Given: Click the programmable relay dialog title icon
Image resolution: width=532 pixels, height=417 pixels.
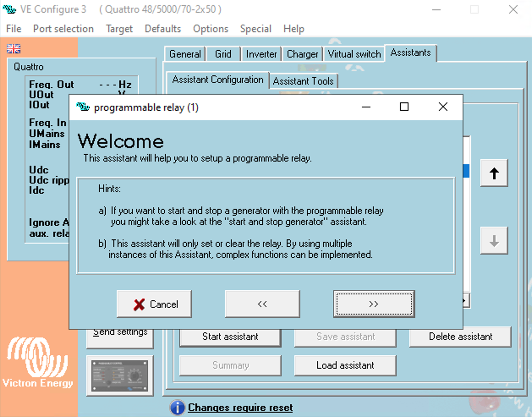Looking at the screenshot, I should click(x=83, y=107).
